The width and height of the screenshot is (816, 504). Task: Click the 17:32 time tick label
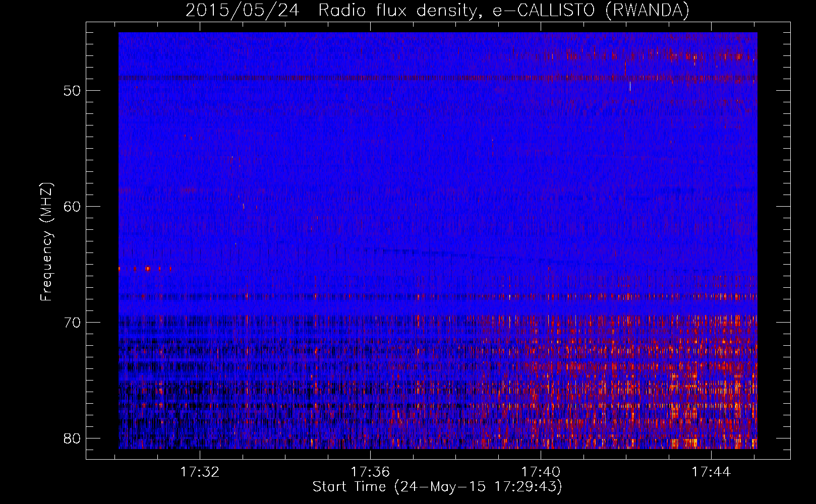tap(200, 472)
